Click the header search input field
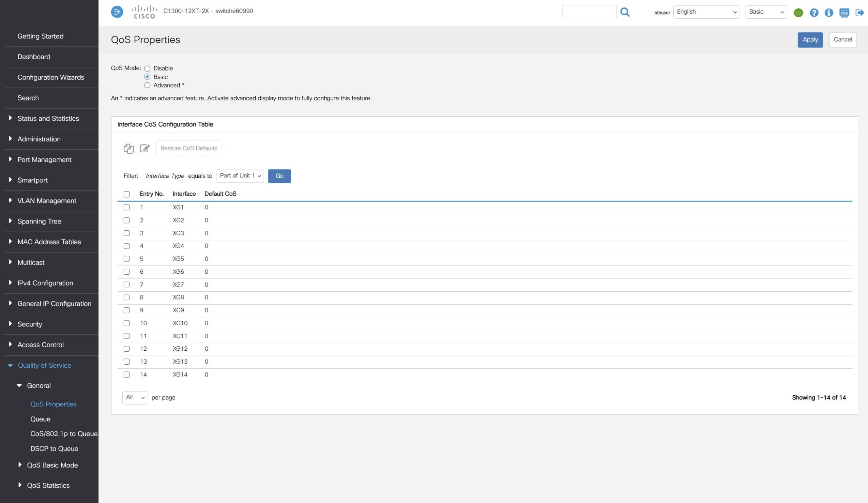 [x=589, y=12]
